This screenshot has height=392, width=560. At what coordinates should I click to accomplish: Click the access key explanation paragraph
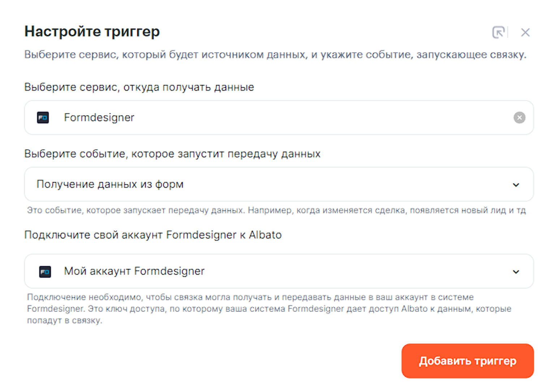pos(269,309)
